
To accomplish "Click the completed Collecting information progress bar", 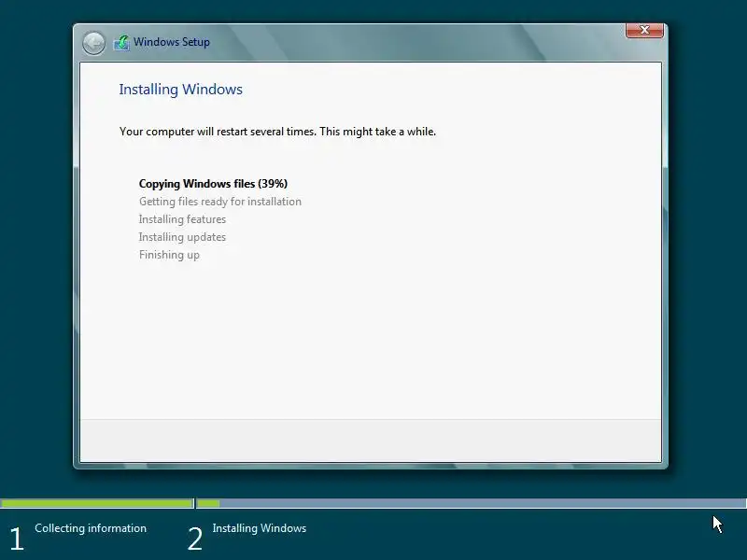I will click(97, 503).
